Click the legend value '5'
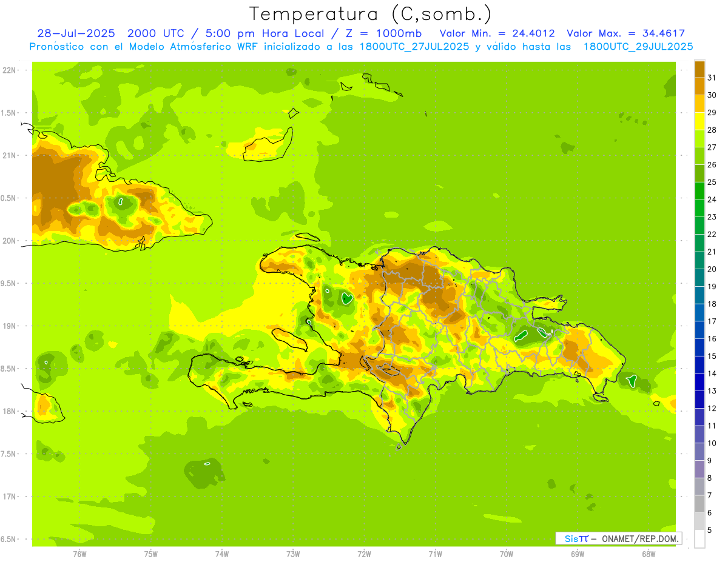The width and height of the screenshot is (728, 562). 710,530
